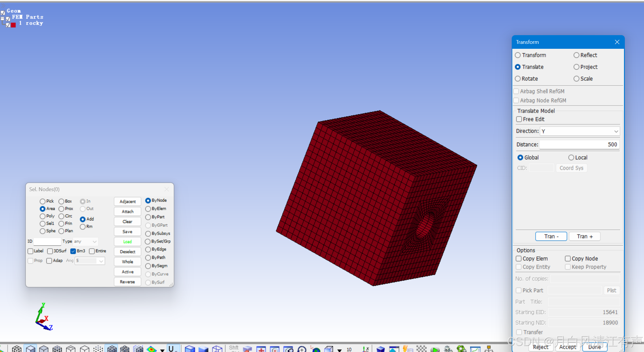This screenshot has width=644, height=352.
Task: Click the green play animate icon
Action: (x=435, y=349)
